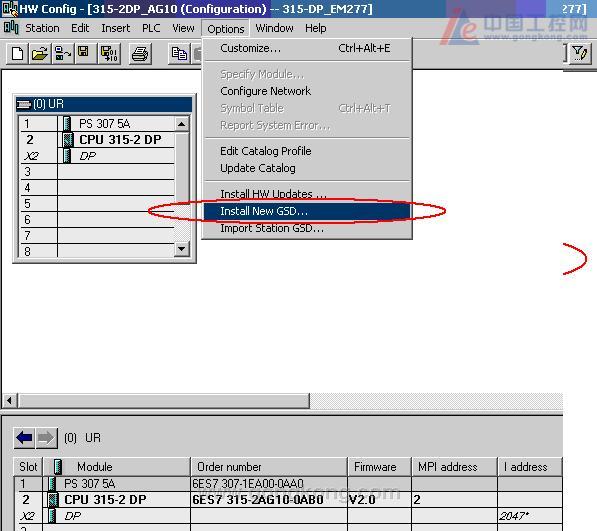Click the 2047* I address cell

tap(530, 516)
